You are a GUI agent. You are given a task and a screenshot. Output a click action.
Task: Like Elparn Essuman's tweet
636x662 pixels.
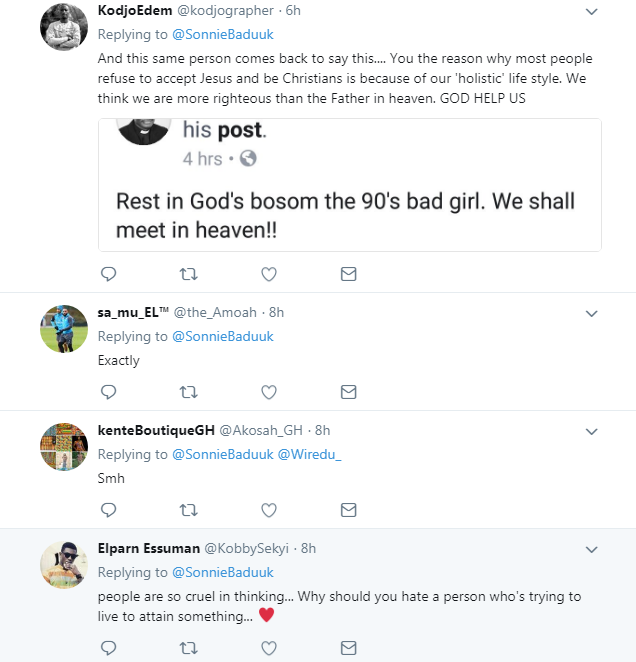click(268, 648)
